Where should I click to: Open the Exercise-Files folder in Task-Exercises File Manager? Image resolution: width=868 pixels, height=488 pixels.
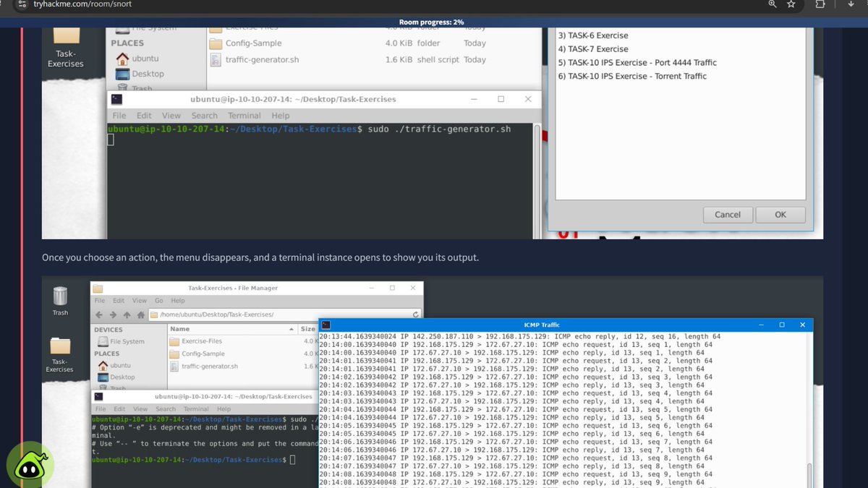(x=195, y=341)
